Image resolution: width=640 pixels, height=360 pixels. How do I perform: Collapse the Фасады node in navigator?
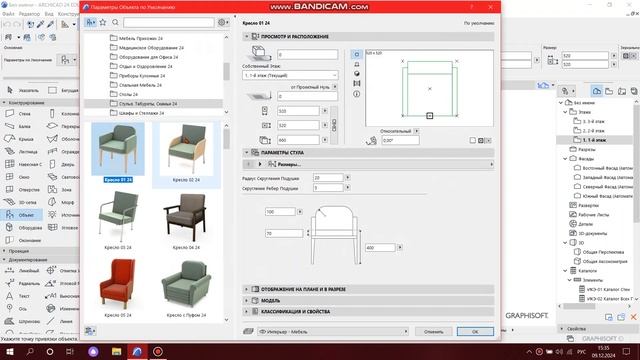[x=566, y=158]
